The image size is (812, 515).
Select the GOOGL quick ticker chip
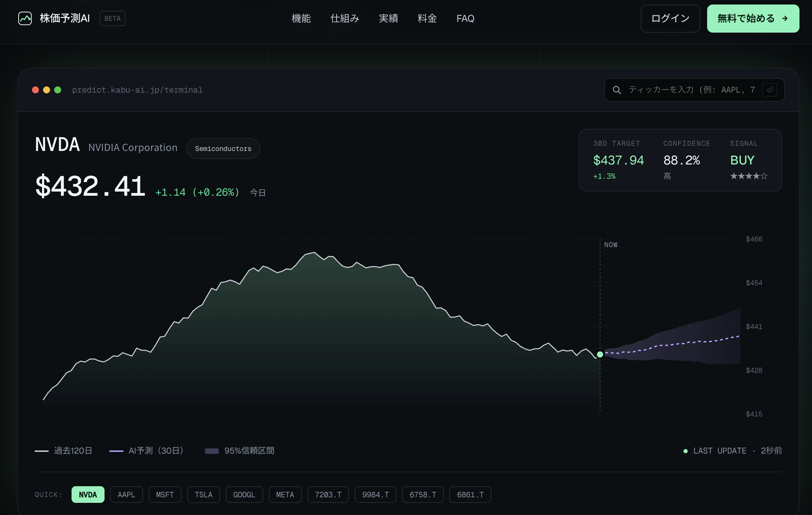click(x=244, y=495)
